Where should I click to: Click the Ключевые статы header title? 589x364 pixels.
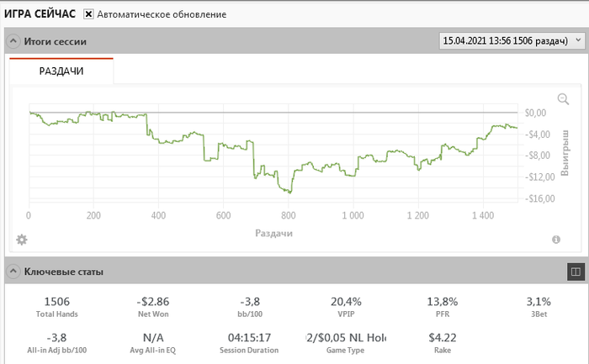[64, 272]
